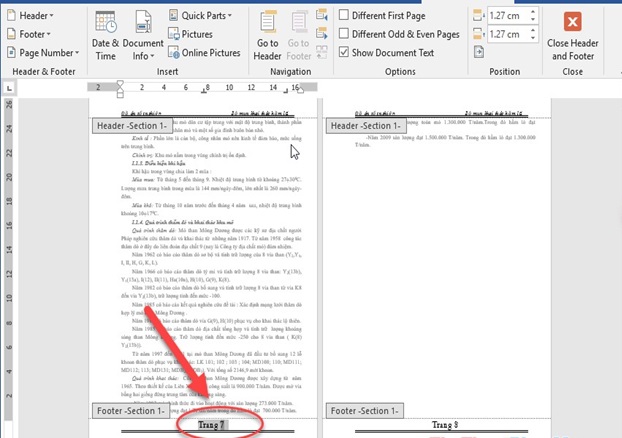Edit the Header from Top value field
Viewport: 622px width, 438px height.
pos(508,15)
